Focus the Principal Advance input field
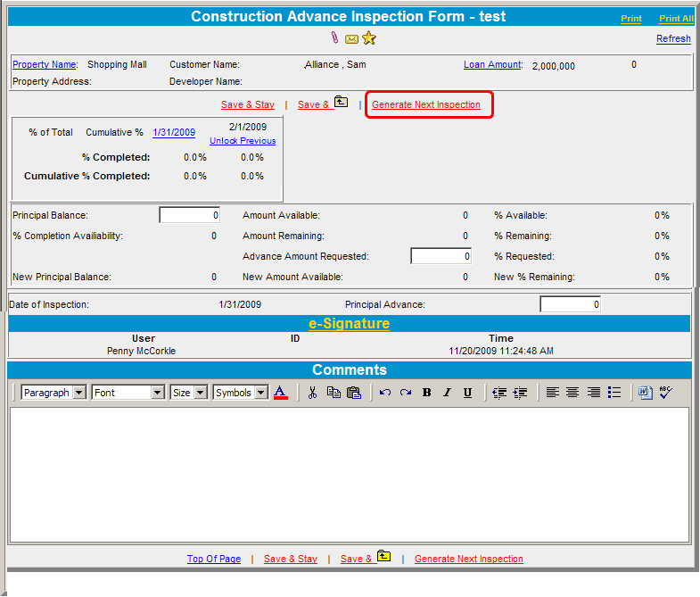This screenshot has width=700, height=597. click(x=570, y=304)
